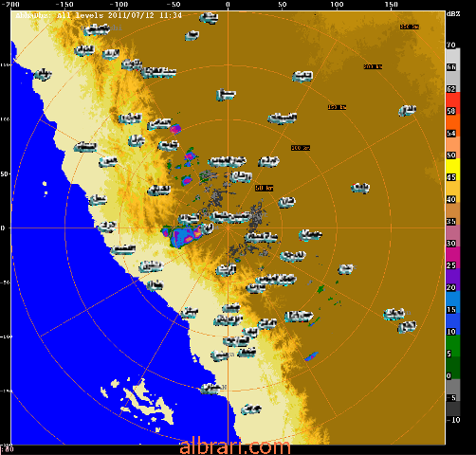Screen dimensions: 476x455
Task: Choose the light gray swatch atop the legend
Action: click(452, 59)
